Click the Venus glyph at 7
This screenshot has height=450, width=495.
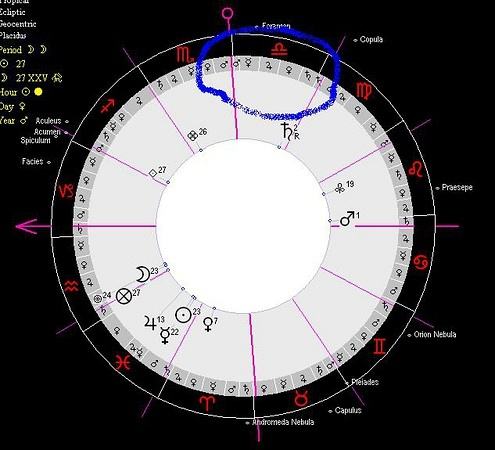click(x=208, y=324)
